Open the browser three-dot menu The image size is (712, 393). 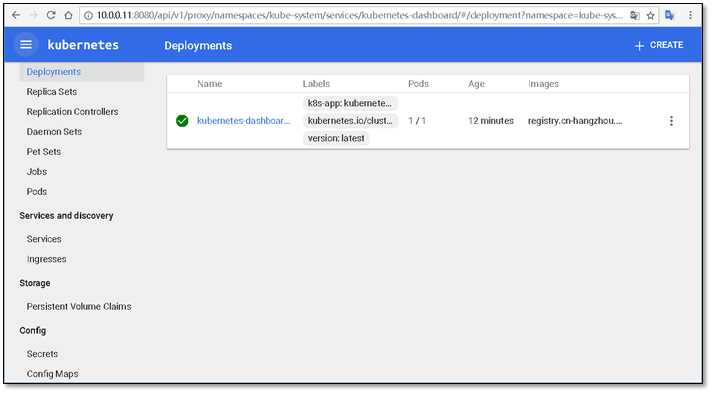(690, 15)
